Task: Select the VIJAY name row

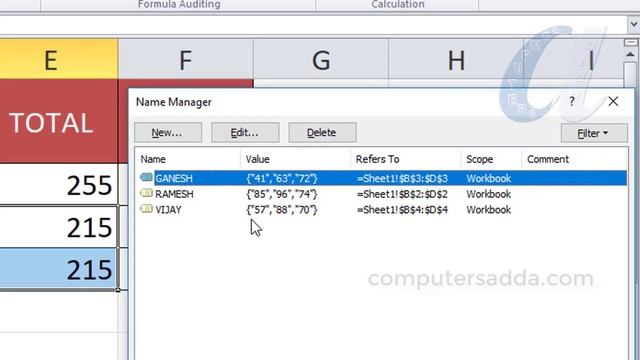Action: click(382, 209)
